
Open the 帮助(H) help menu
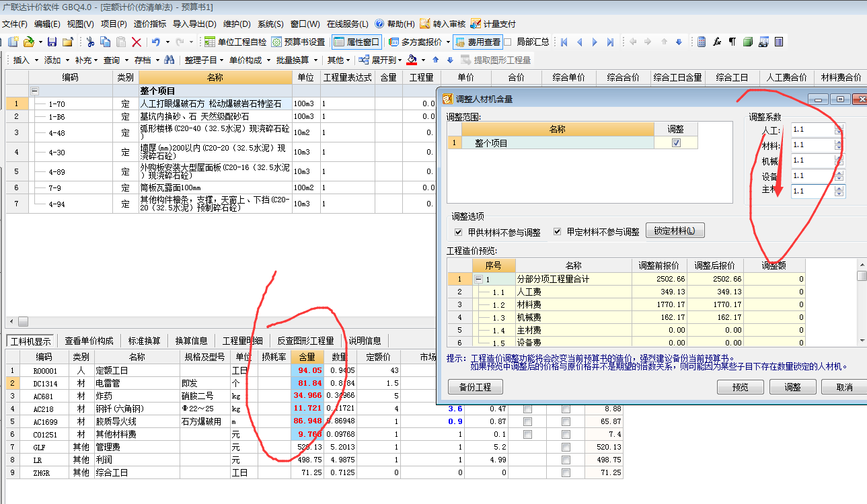[400, 24]
